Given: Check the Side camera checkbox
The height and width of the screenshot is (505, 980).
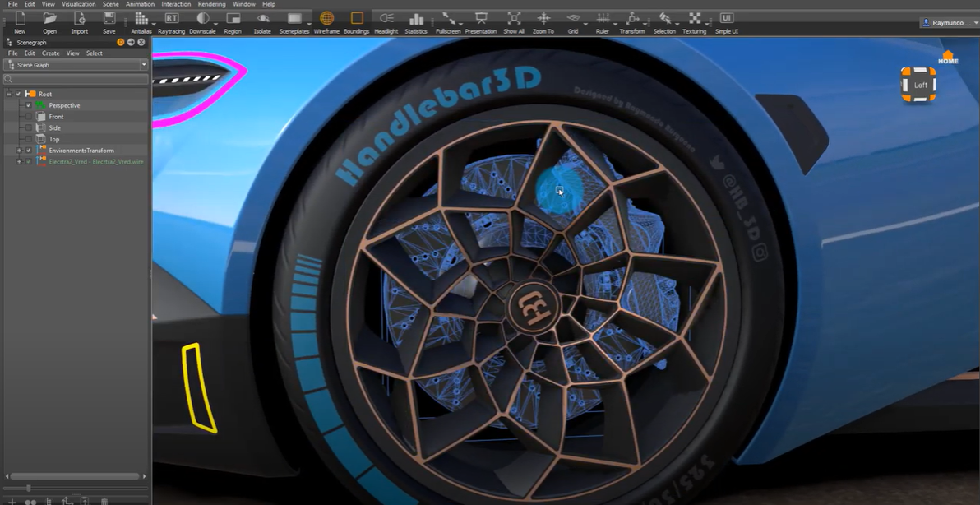Looking at the screenshot, I should pos(29,127).
